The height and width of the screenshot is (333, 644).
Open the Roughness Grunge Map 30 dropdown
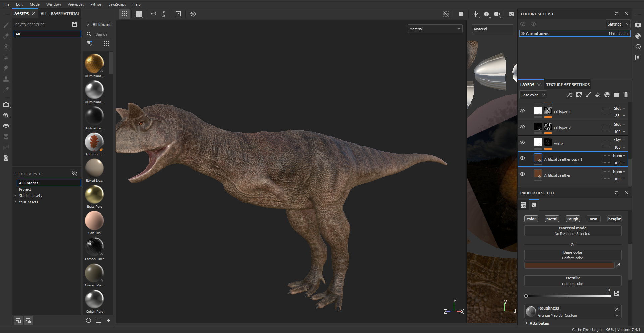tap(616, 315)
